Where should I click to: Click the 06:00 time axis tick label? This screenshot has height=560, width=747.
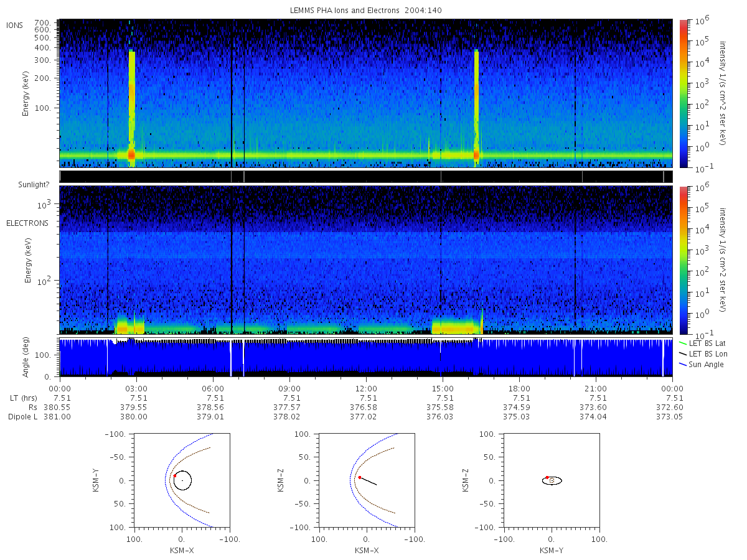click(x=214, y=388)
